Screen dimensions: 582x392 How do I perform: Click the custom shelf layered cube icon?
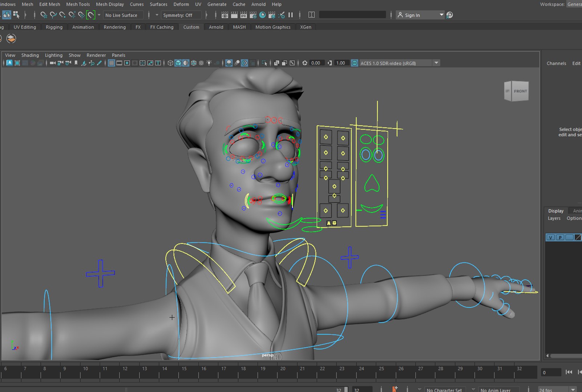[11, 38]
